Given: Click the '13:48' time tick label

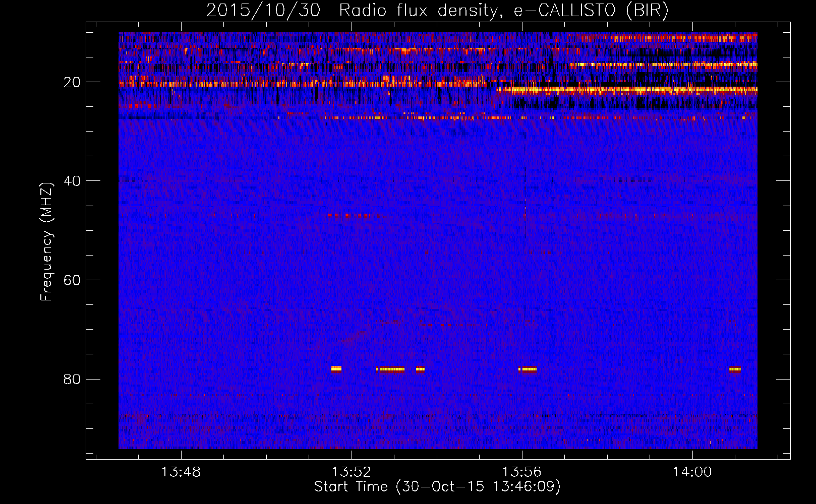Looking at the screenshot, I should tap(181, 472).
